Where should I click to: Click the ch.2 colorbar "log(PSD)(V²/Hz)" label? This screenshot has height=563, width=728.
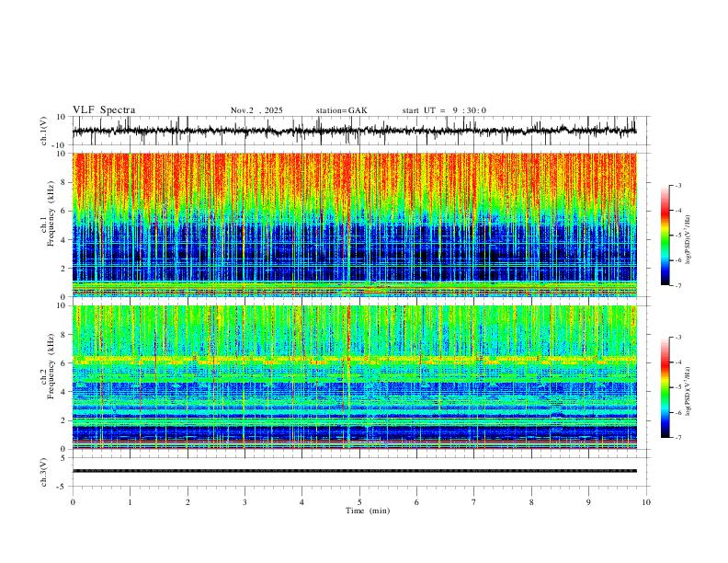point(688,391)
